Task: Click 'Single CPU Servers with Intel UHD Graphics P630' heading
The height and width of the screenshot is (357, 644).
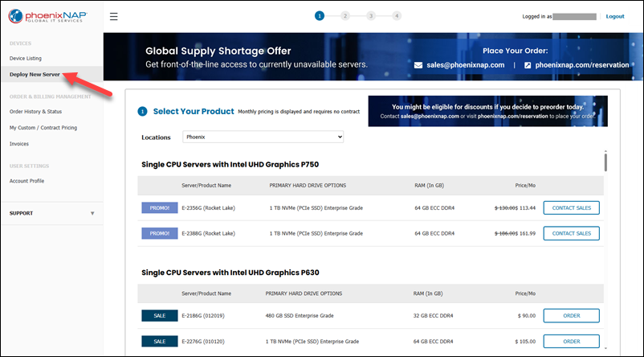Action: 230,273
